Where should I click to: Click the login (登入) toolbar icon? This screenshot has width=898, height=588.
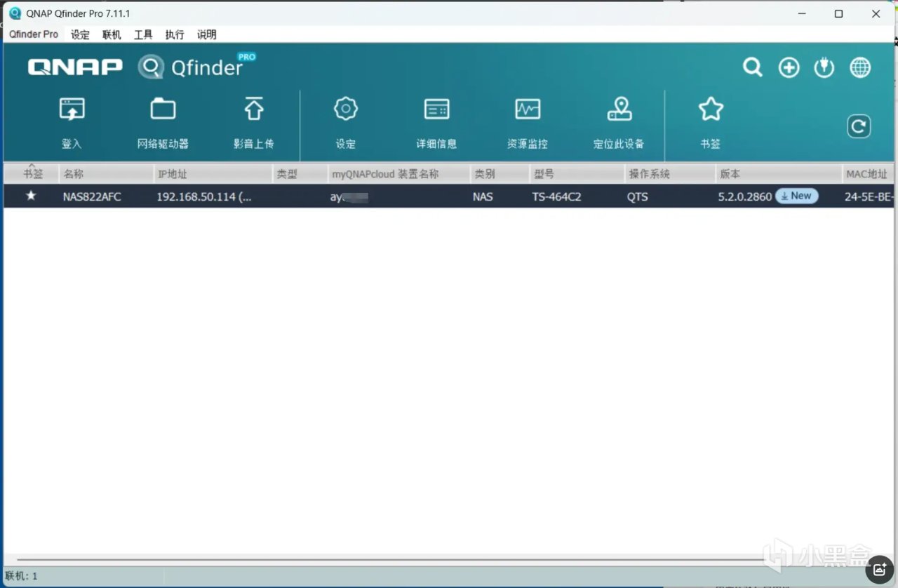(x=72, y=109)
